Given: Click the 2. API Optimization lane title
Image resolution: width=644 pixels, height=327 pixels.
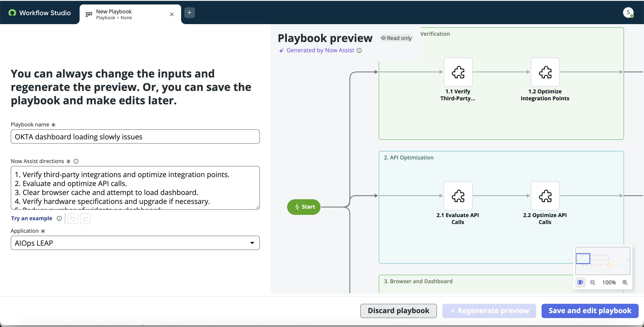Looking at the screenshot, I should click(x=409, y=158).
